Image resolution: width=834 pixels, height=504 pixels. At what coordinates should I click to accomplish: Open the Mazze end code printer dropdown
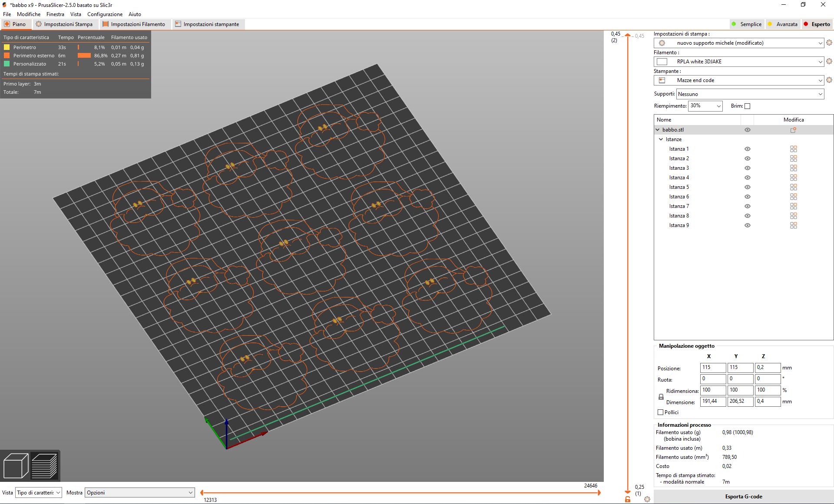738,80
